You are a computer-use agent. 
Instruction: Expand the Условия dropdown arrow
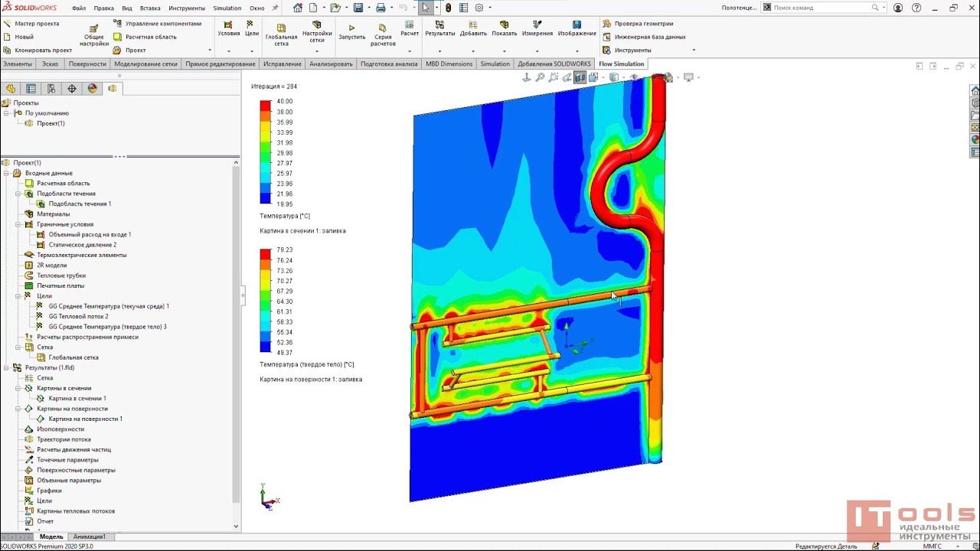point(228,51)
